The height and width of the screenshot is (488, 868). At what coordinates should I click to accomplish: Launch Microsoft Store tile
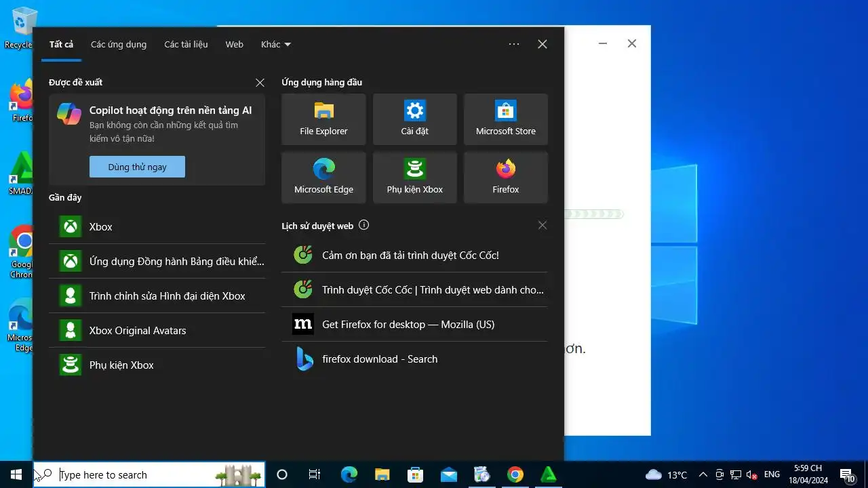tap(505, 119)
